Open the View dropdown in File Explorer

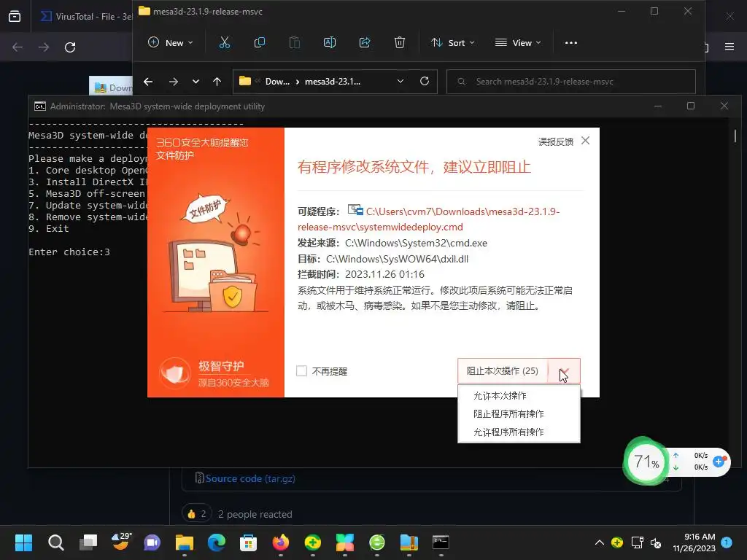pos(518,43)
